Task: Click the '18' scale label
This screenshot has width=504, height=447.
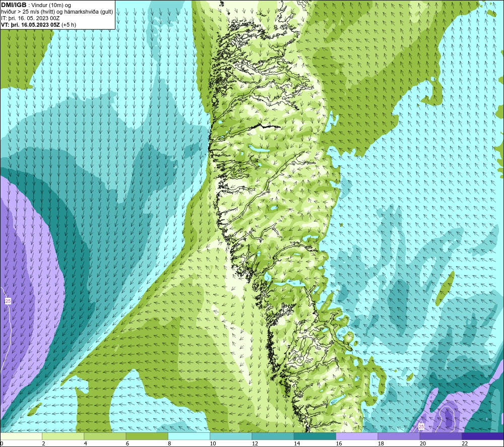Action: [x=381, y=443]
